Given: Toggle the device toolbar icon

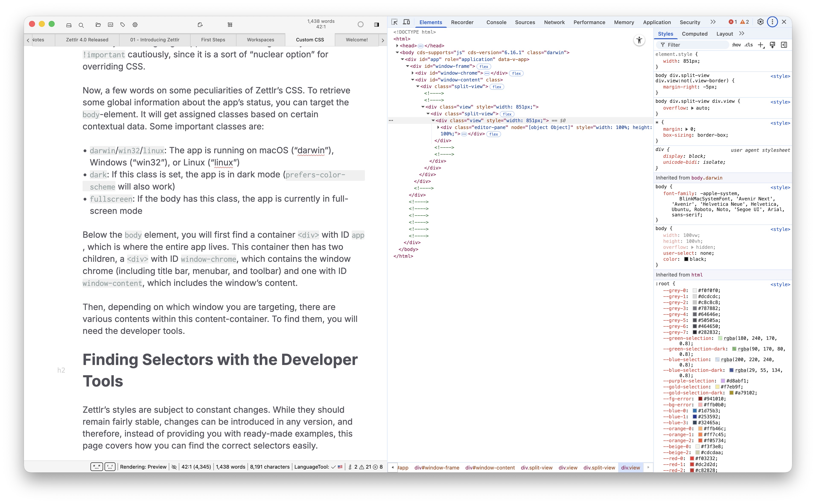Looking at the screenshot, I should click(x=406, y=22).
